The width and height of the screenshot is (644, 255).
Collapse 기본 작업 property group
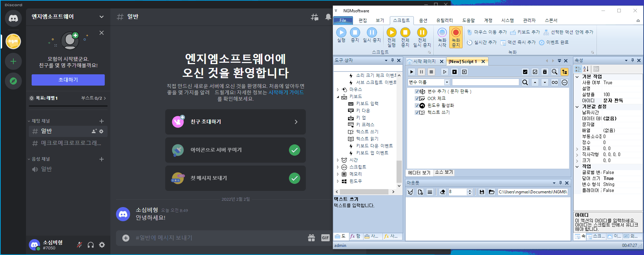tap(577, 76)
